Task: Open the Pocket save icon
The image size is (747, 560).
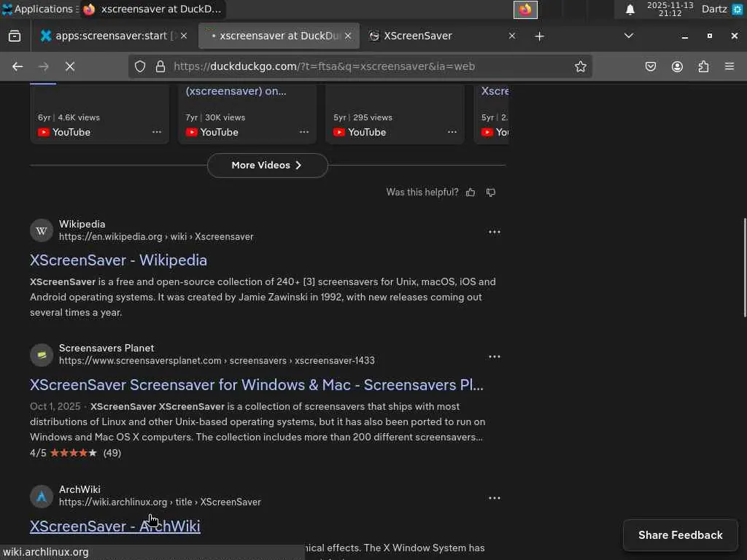Action: [x=650, y=66]
